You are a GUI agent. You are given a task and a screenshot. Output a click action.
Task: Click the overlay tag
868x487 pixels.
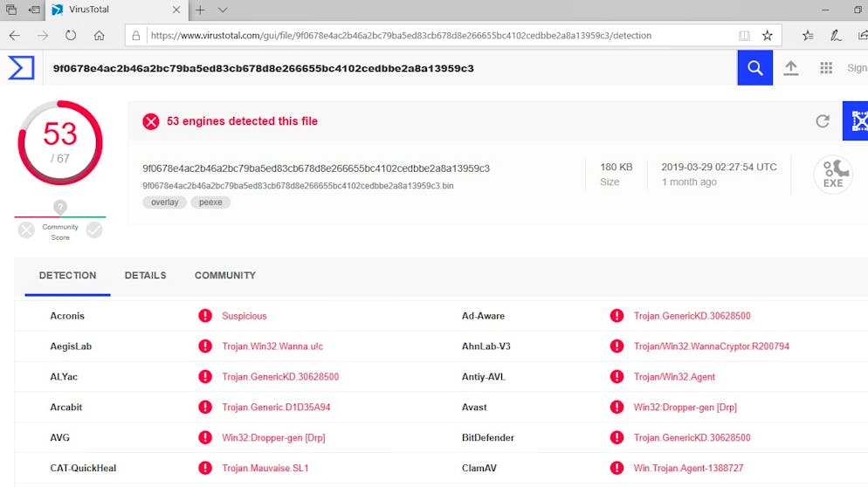164,202
